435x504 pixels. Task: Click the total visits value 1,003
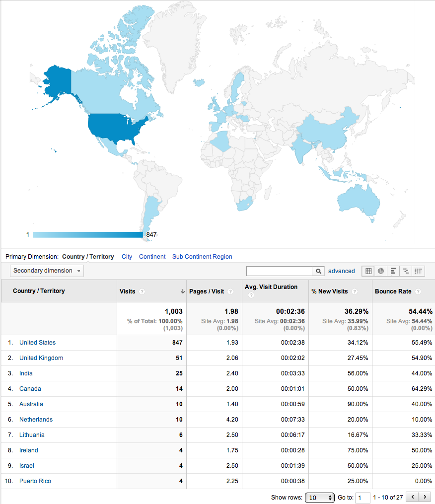(x=174, y=311)
